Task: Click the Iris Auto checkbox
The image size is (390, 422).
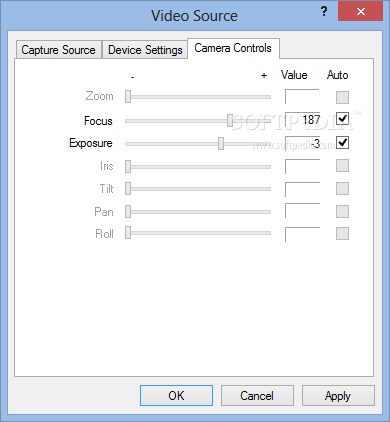Action: (x=342, y=166)
